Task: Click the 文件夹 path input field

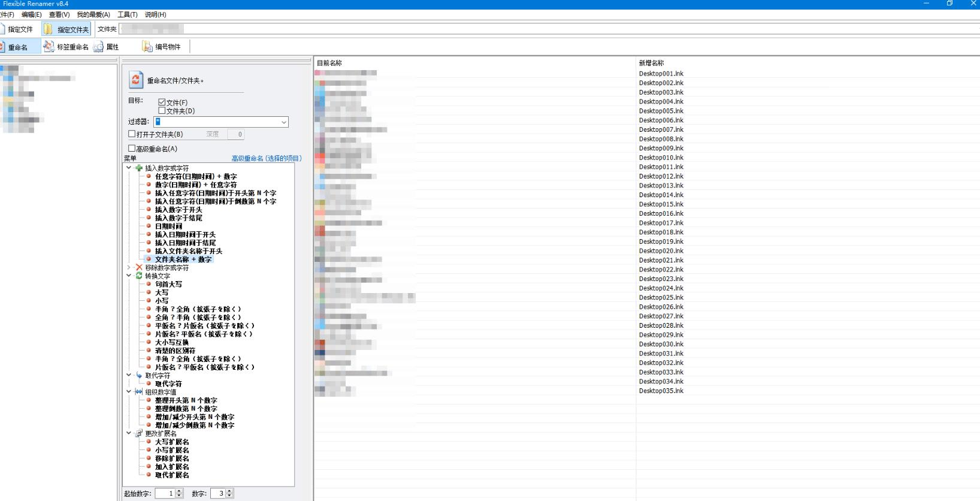Action: (549, 29)
